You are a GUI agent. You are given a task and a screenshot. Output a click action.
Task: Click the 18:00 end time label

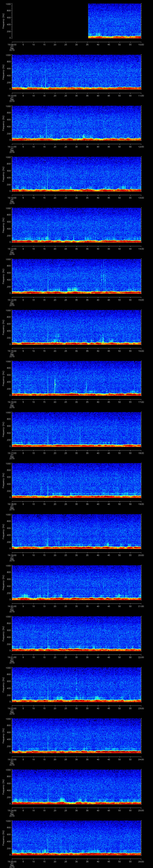pyautogui.click(x=141, y=453)
